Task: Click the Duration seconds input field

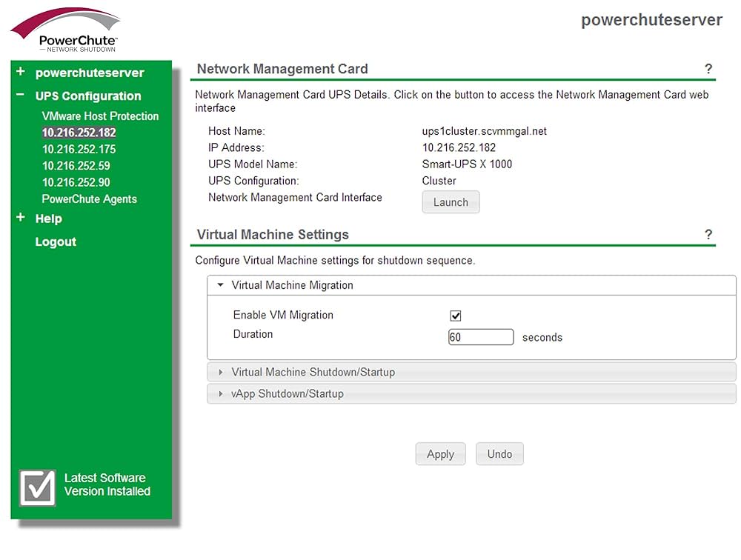Action: 481,336
